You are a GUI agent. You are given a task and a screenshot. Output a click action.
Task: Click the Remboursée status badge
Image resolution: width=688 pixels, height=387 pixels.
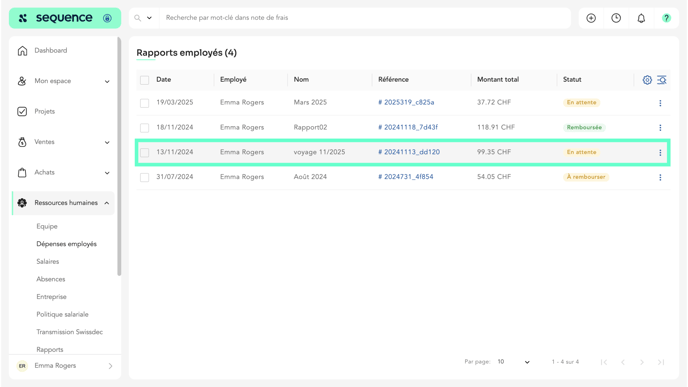click(x=584, y=127)
